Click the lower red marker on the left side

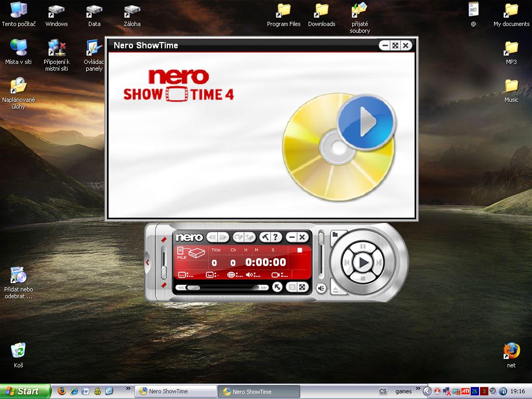click(164, 285)
